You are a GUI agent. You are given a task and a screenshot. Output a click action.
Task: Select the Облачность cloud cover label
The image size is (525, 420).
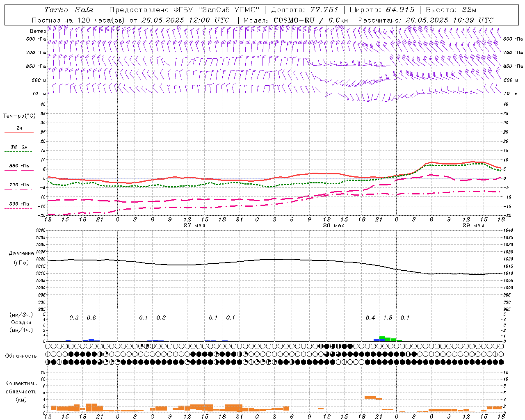pyautogui.click(x=21, y=356)
